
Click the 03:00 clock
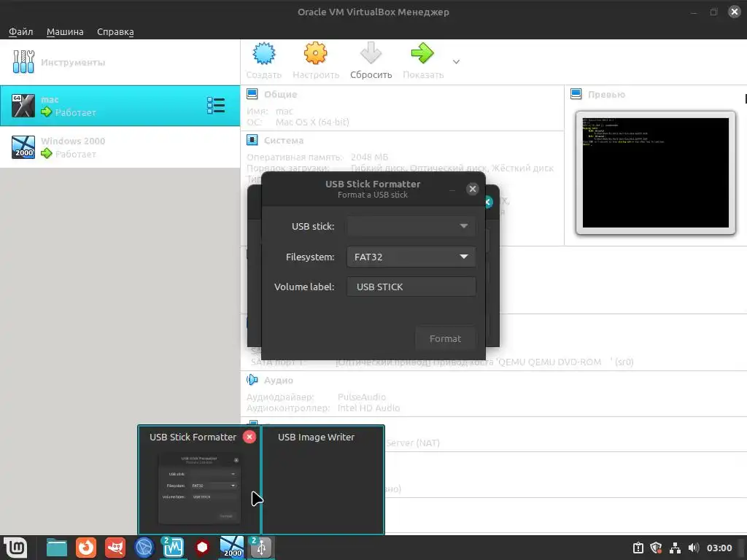[719, 548]
